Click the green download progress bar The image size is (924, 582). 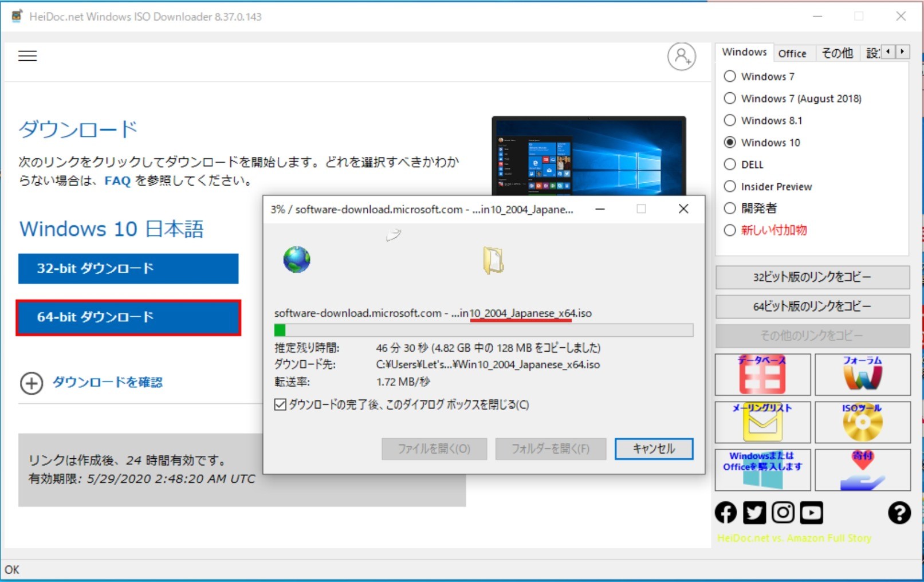click(x=483, y=330)
